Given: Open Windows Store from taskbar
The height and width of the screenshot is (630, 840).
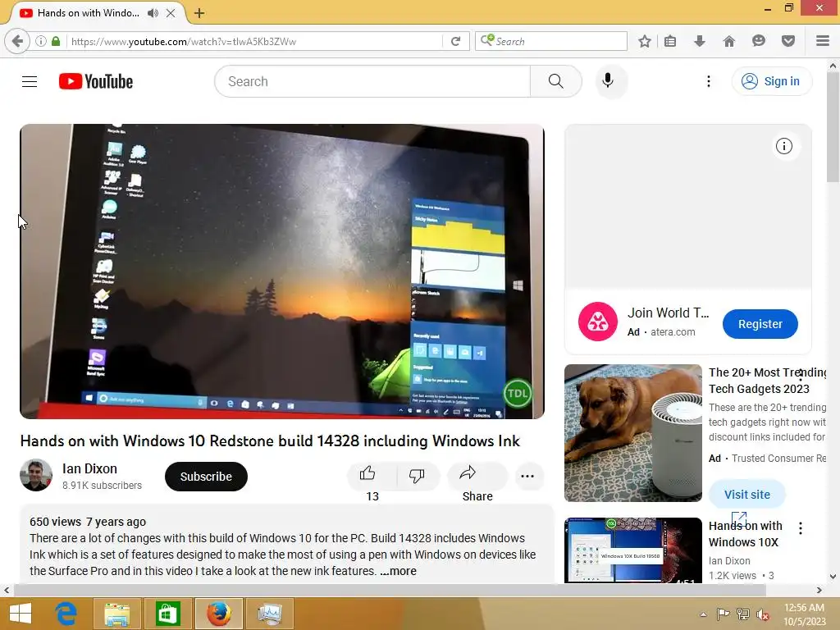Looking at the screenshot, I should tap(167, 614).
